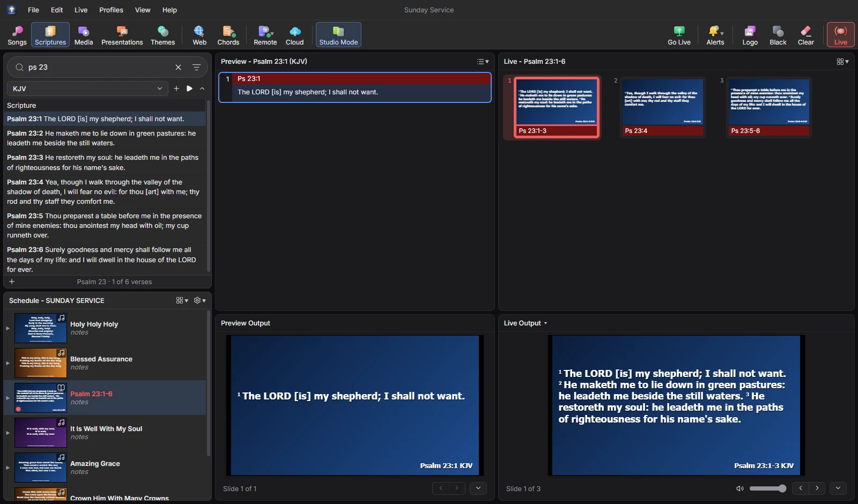Open the Media library
Viewport: 858px width, 504px height.
[83, 35]
